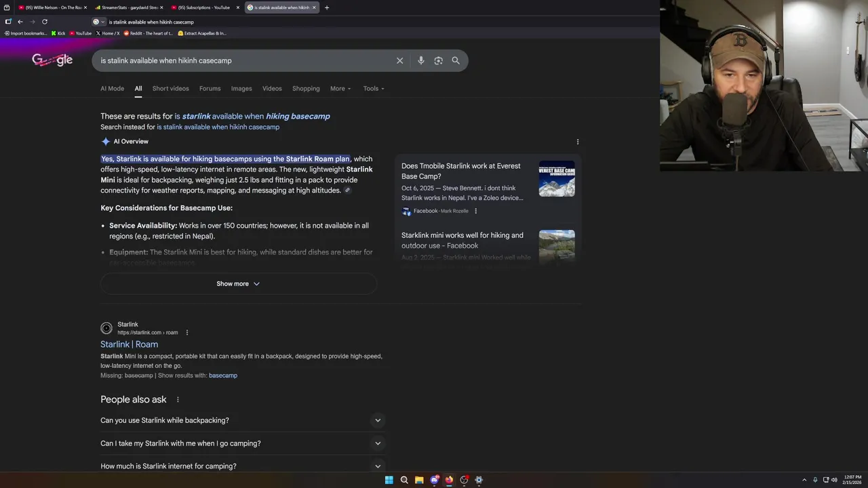
Task: Click corrected 'starlink available when hiking basecamp' link
Action: 252,117
